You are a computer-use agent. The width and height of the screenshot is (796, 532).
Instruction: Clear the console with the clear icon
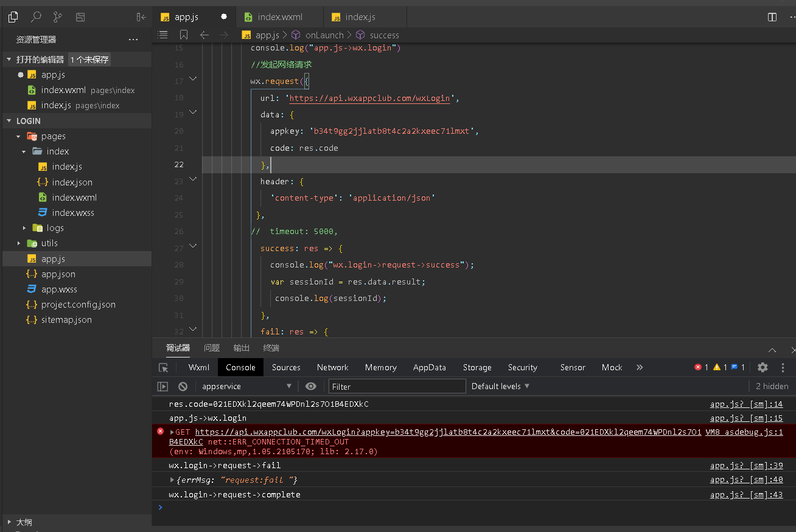pos(183,387)
